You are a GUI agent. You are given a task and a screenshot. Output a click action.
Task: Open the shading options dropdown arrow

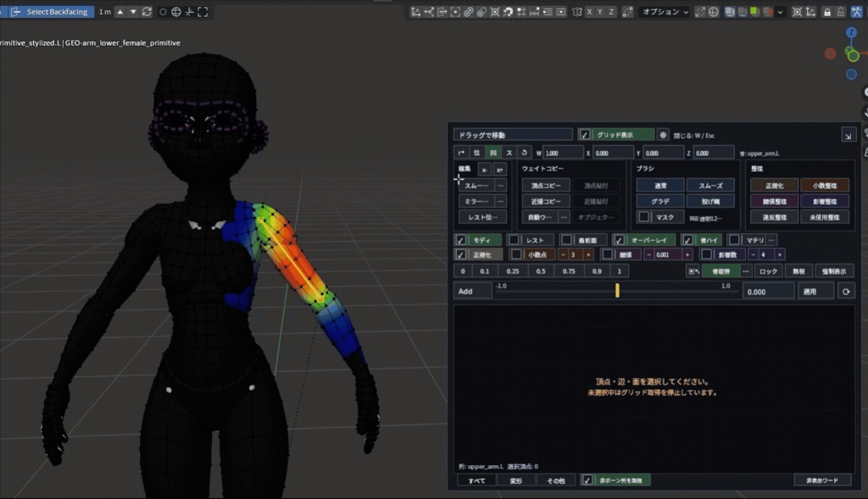[781, 12]
